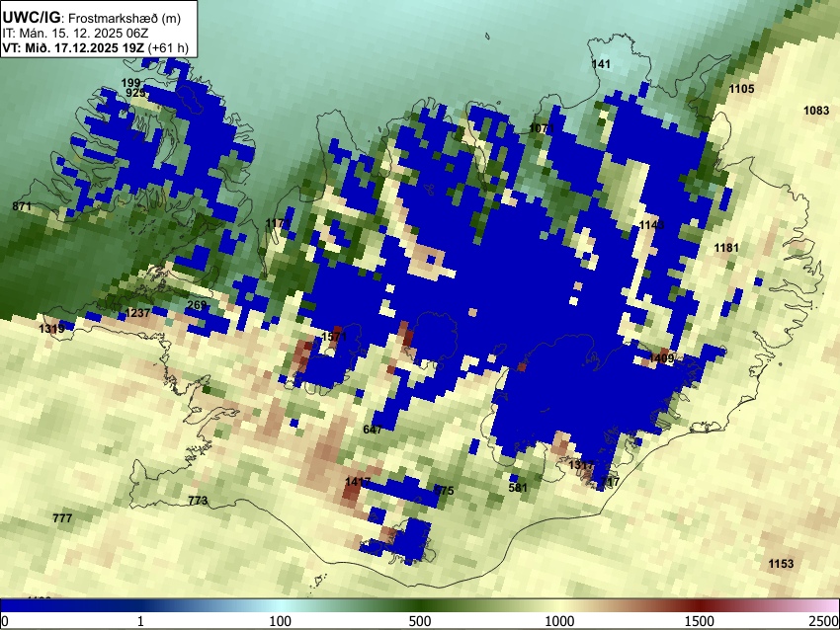Click the map value 1105
Viewport: 840px width, 630px height.
click(741, 89)
